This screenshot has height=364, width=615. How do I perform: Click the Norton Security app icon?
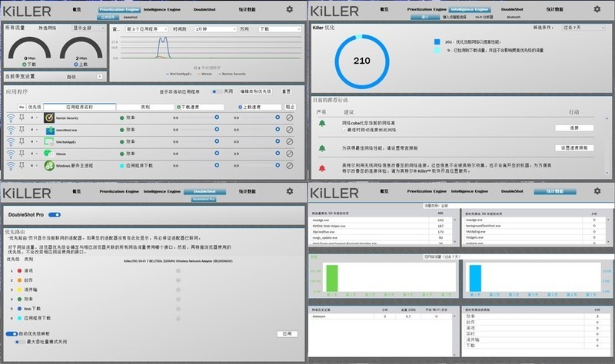point(49,117)
